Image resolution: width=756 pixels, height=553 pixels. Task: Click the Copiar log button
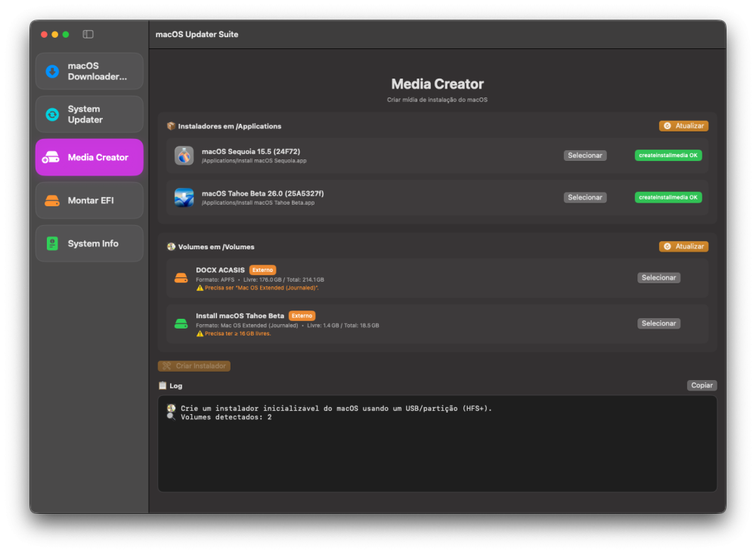tap(702, 385)
